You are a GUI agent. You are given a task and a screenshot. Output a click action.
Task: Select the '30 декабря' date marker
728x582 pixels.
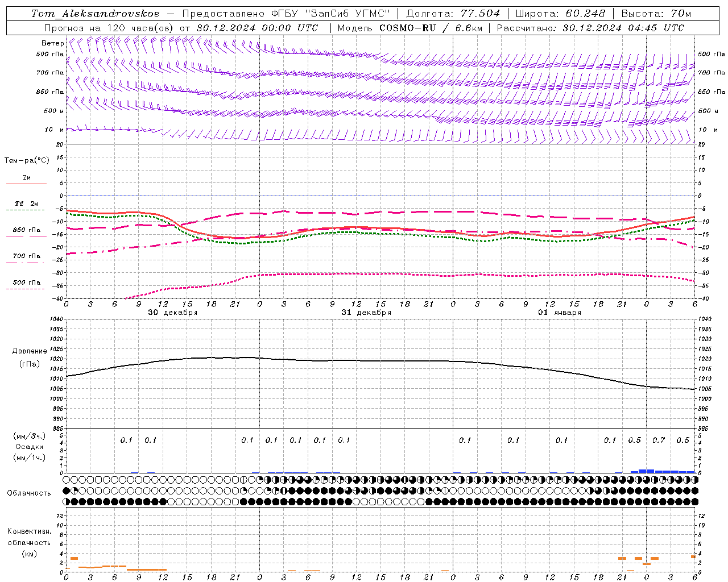(173, 313)
